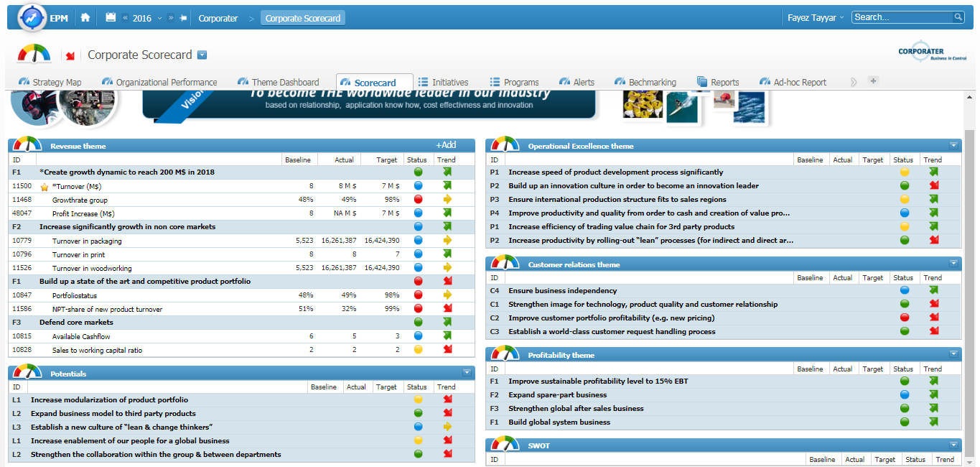Click the gauge icon of SWOT panel
Image resolution: width=980 pixels, height=467 pixels.
504,443
